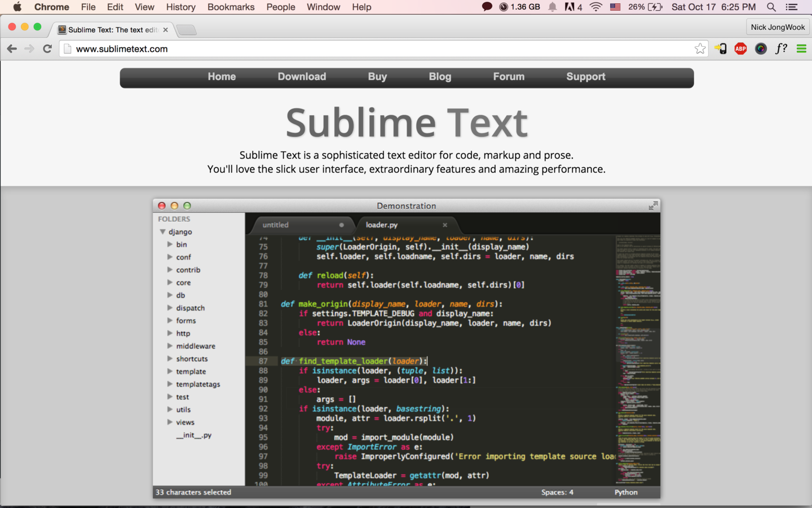Click the browser reload icon

(47, 49)
